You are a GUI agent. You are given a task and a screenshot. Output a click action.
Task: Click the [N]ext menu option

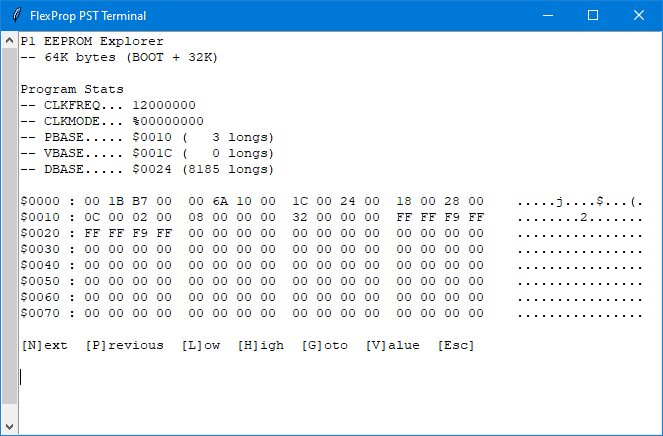tap(45, 345)
